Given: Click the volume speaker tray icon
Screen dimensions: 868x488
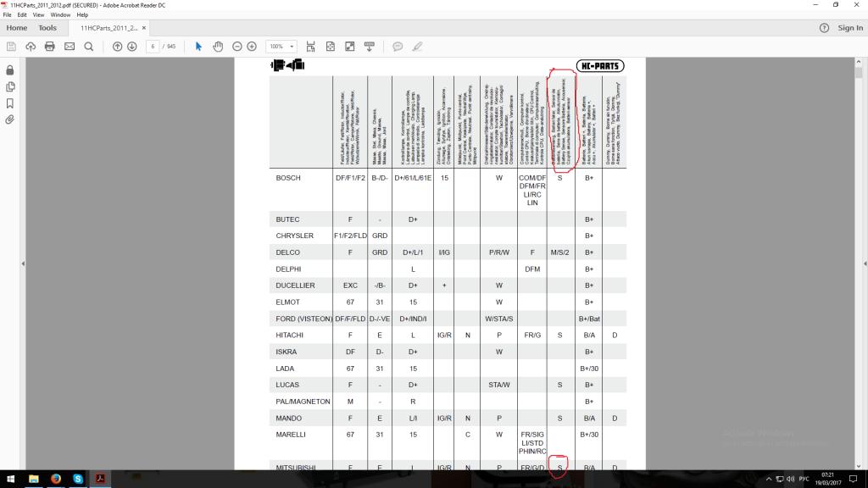Looking at the screenshot, I should click(x=791, y=480).
